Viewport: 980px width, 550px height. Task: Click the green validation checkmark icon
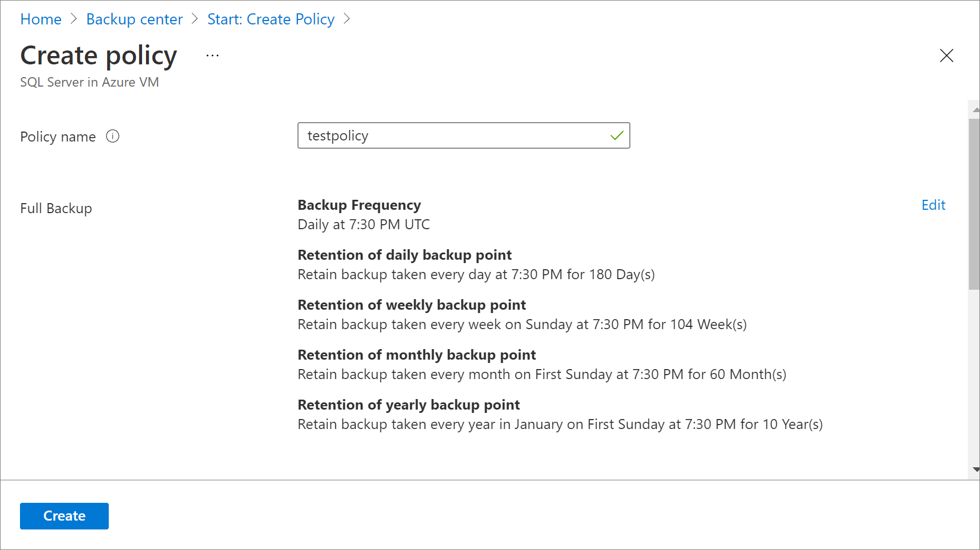(x=616, y=135)
